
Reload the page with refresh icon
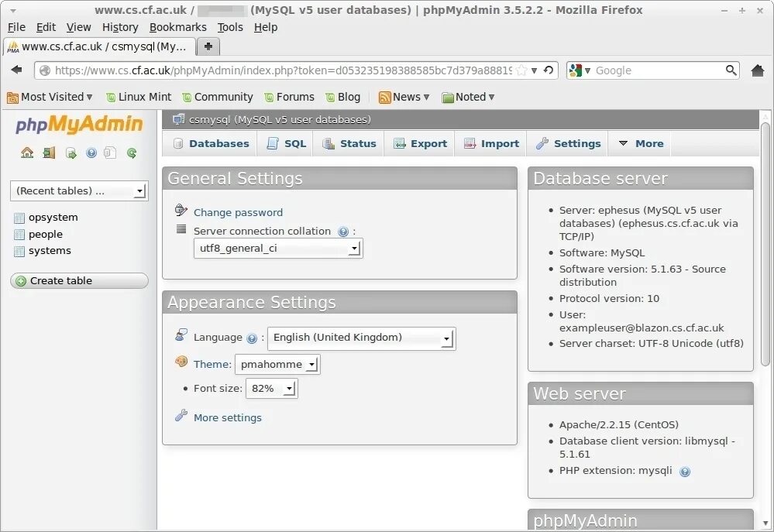(549, 70)
